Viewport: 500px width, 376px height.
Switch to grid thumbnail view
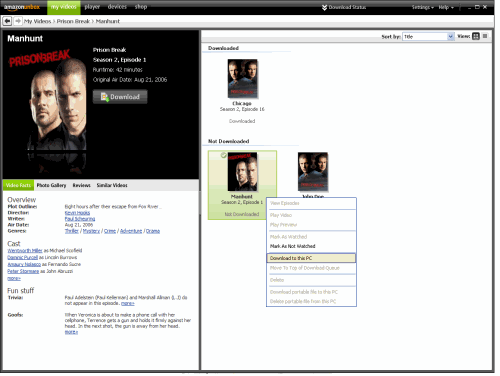pyautogui.click(x=476, y=36)
